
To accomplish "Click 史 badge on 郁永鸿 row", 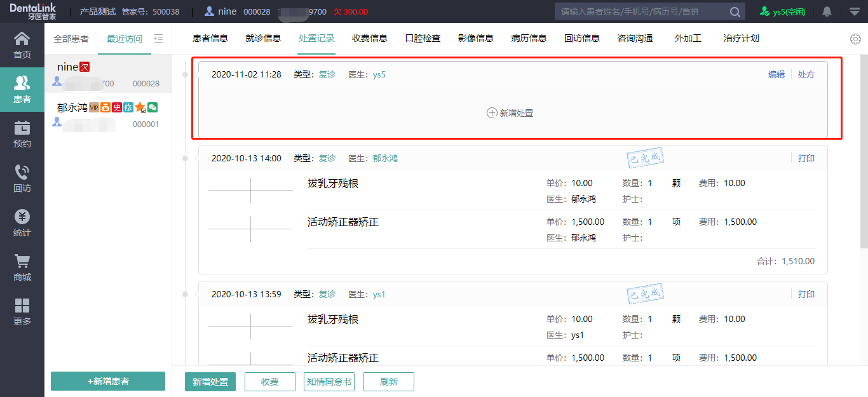I will 117,107.
